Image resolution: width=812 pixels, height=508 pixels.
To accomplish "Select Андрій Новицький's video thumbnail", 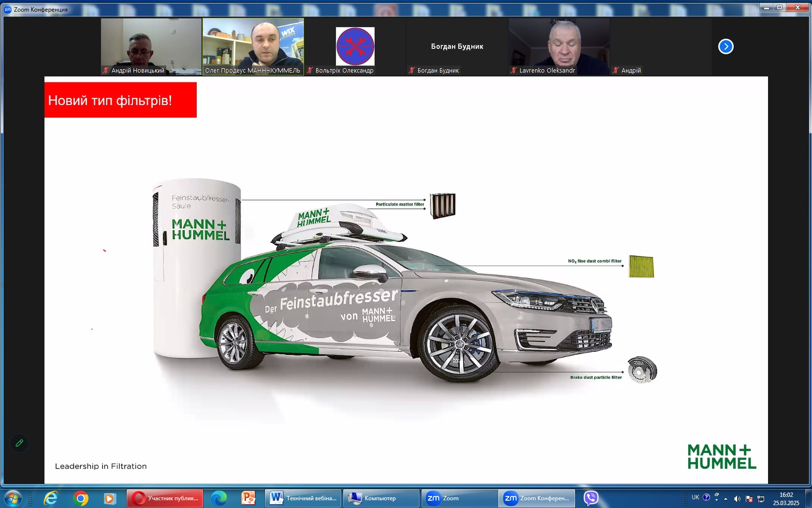I will 151,47.
